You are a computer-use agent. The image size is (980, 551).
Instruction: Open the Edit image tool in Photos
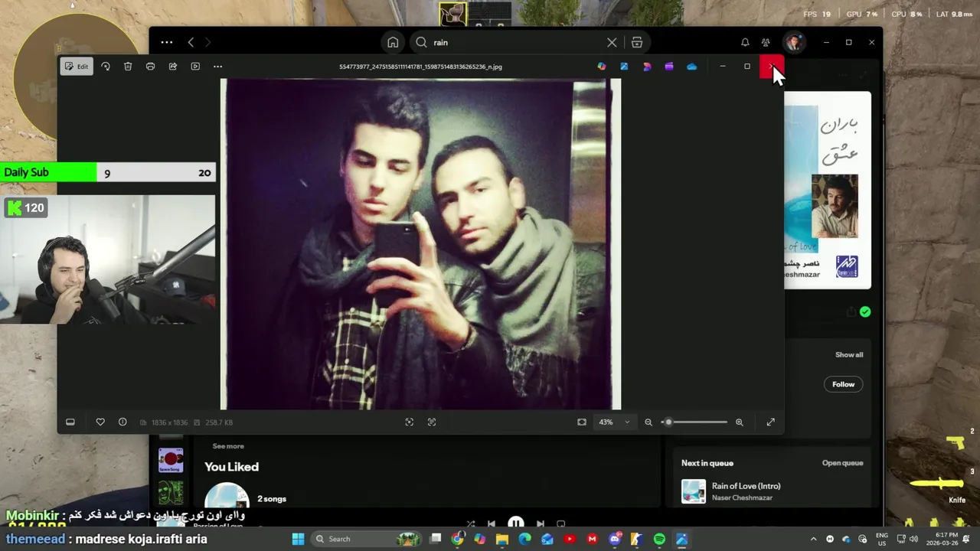tap(76, 67)
